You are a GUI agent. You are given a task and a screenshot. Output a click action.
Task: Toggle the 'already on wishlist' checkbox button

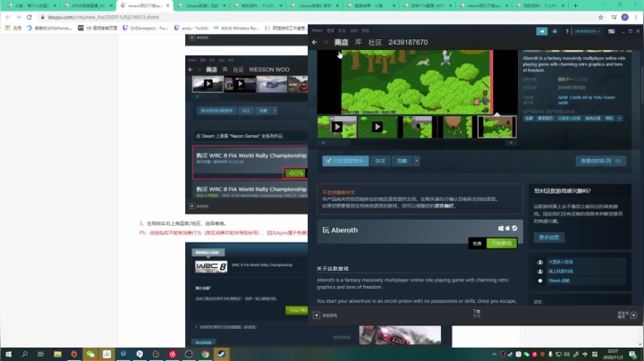click(345, 161)
